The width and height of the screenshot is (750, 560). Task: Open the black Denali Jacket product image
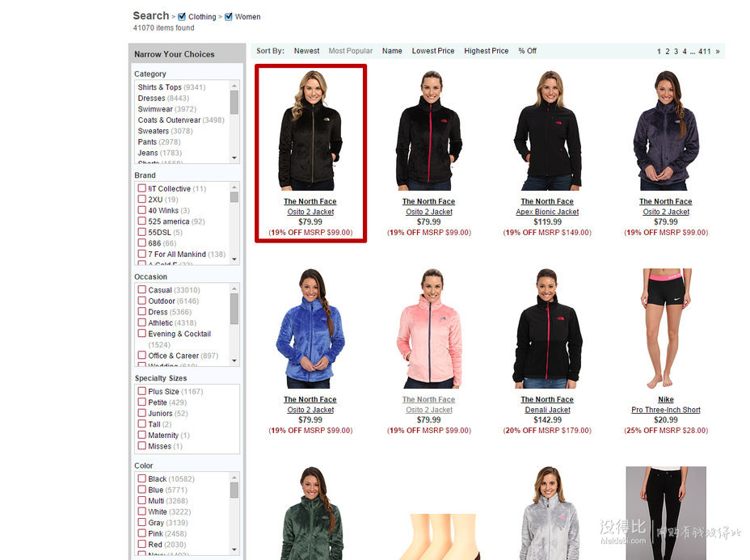(x=547, y=328)
